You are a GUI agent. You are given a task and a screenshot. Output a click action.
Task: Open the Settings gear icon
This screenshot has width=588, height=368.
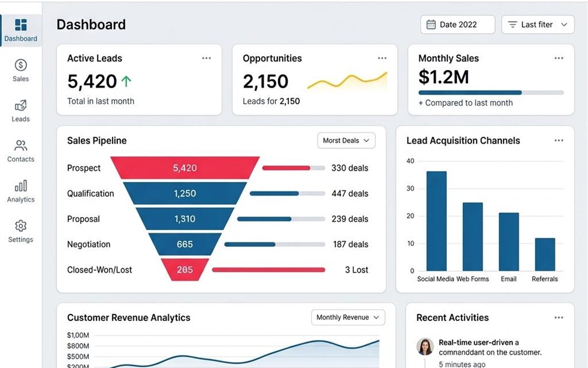21,226
